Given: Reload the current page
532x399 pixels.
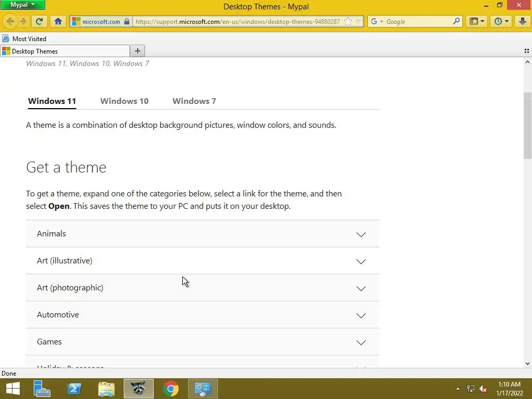Looking at the screenshot, I should point(39,21).
